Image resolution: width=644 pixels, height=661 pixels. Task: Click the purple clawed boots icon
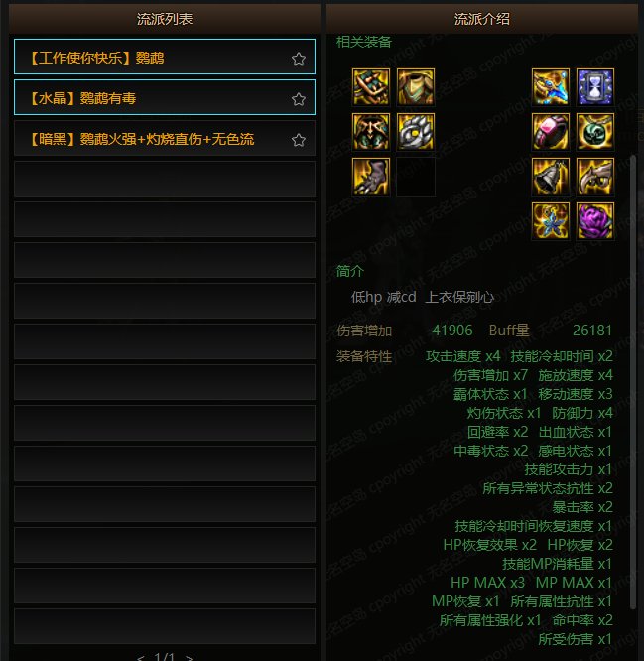click(371, 177)
